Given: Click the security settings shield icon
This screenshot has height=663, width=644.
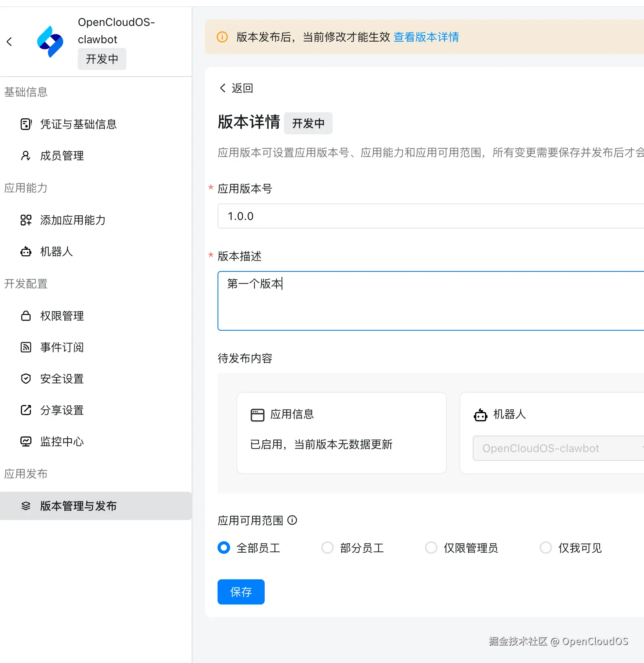Looking at the screenshot, I should [26, 379].
